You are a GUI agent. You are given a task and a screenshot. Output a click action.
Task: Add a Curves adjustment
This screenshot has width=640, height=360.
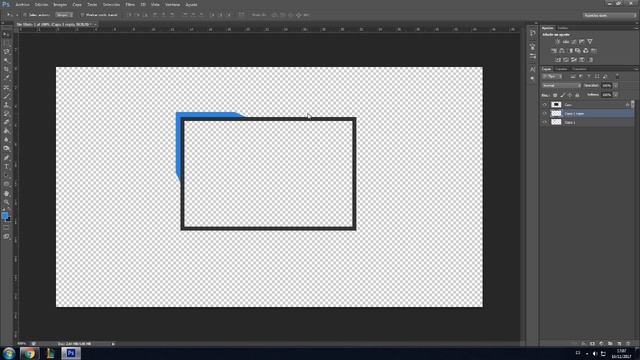point(573,42)
